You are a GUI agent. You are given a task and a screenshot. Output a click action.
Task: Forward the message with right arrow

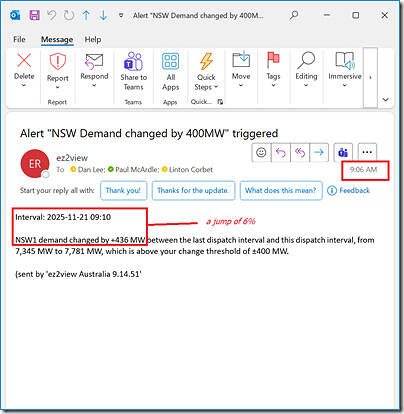pyautogui.click(x=319, y=153)
